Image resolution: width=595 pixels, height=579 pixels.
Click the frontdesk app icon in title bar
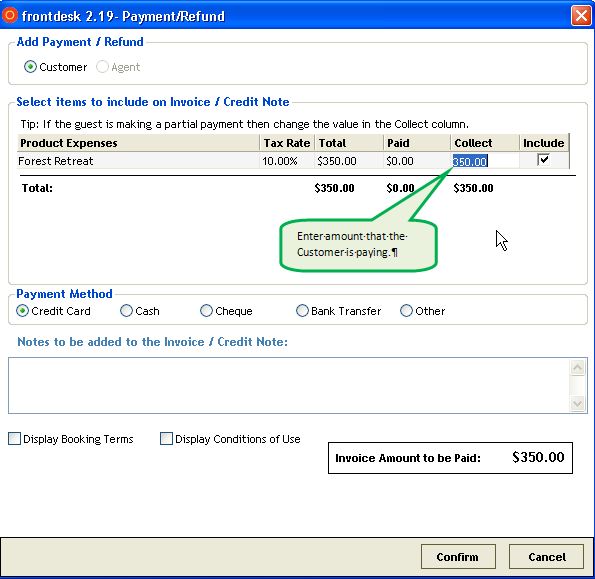pos(9,16)
